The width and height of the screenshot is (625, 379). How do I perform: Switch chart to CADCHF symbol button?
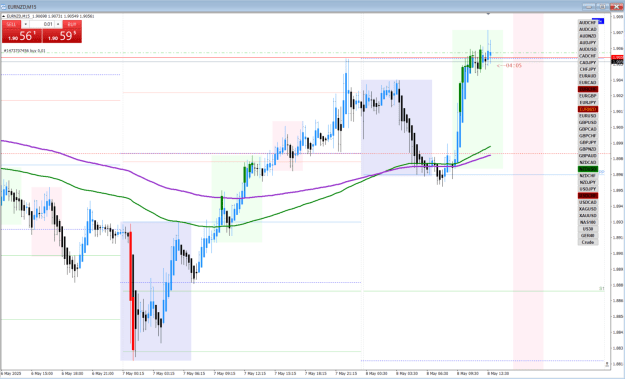[x=588, y=56]
